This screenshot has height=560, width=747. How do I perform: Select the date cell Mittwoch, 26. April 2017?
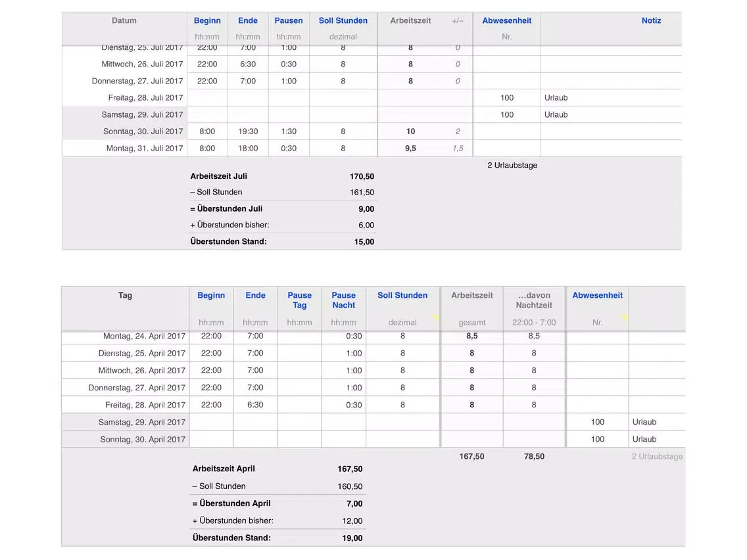142,371
